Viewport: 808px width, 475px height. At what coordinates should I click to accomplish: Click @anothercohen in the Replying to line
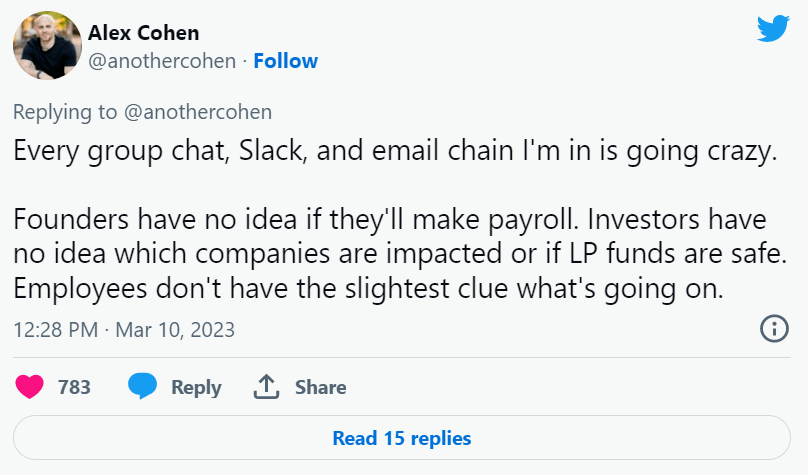[x=198, y=112]
